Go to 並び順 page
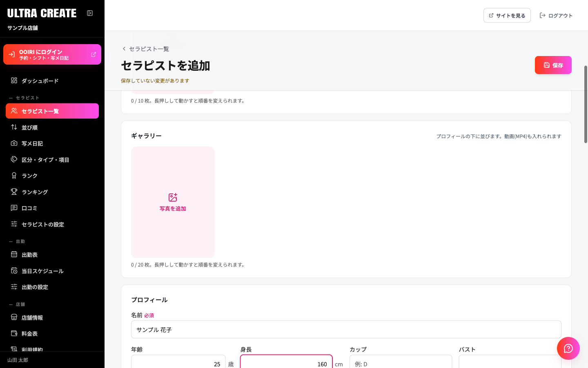Viewport: 588px width, 368px height. 52,128
